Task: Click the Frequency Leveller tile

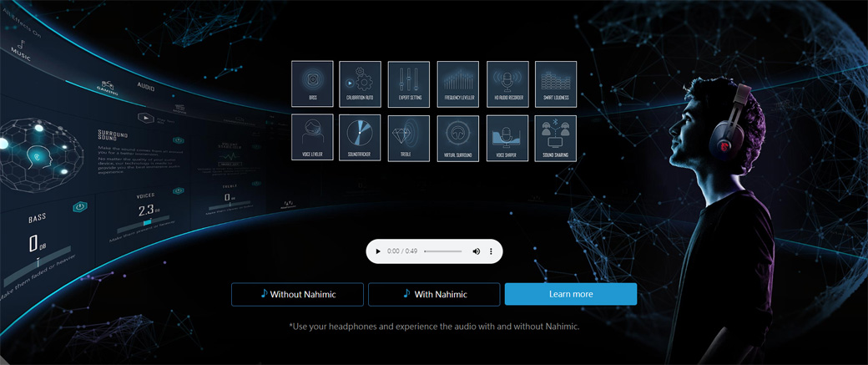Action: [x=458, y=84]
